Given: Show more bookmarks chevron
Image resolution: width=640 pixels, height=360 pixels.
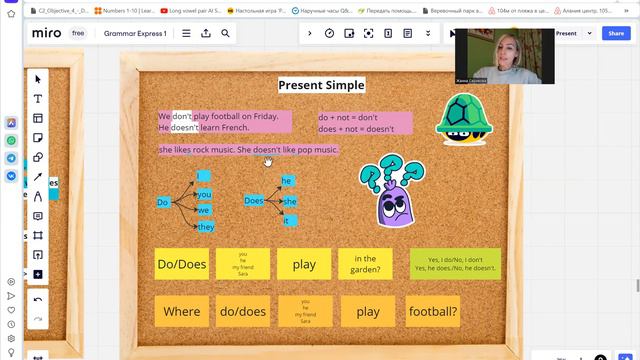Looking at the screenshot, I should point(626,11).
